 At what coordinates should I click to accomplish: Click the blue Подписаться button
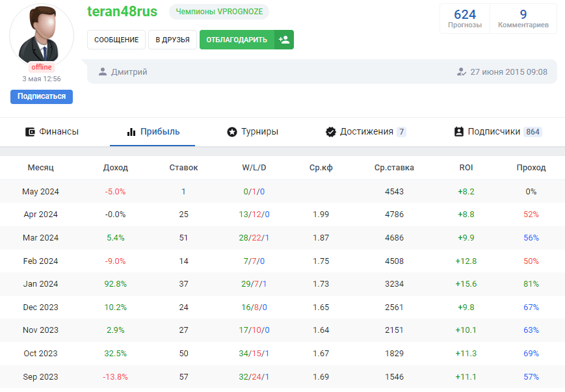[42, 96]
